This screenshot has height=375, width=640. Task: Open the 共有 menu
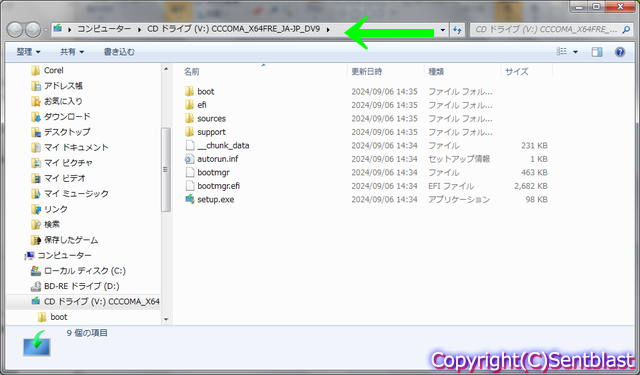click(x=72, y=52)
